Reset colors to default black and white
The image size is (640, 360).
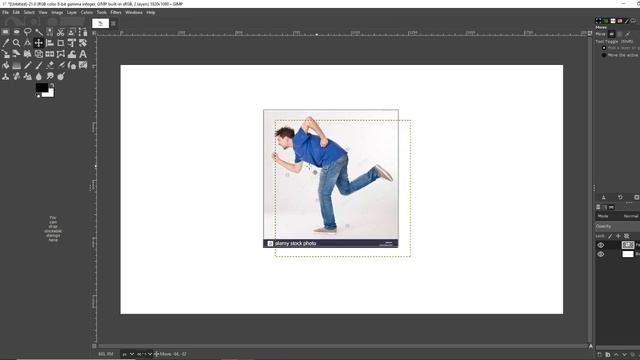[x=38, y=96]
